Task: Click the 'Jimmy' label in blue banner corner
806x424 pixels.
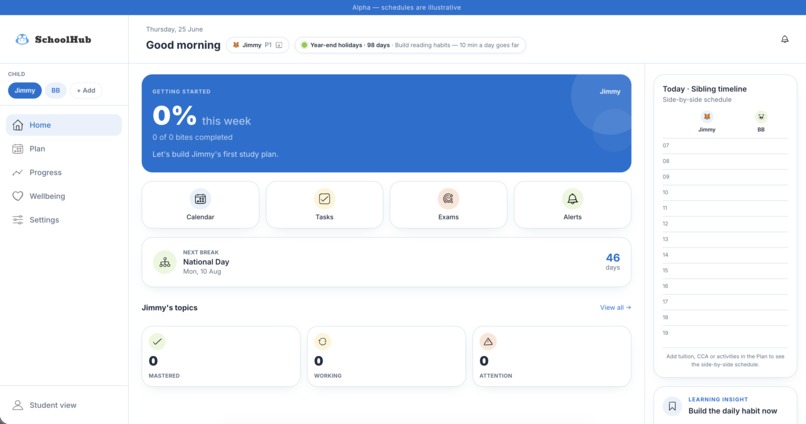Action: click(610, 91)
